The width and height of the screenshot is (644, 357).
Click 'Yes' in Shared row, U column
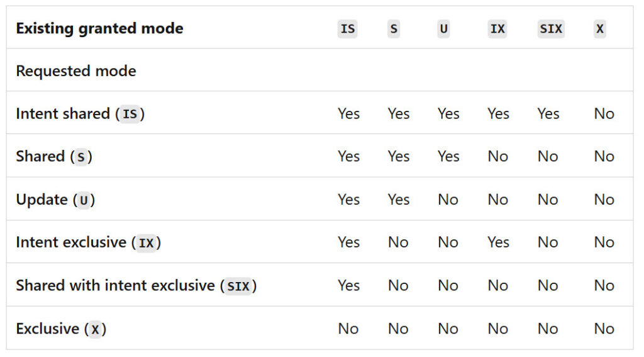pos(448,157)
